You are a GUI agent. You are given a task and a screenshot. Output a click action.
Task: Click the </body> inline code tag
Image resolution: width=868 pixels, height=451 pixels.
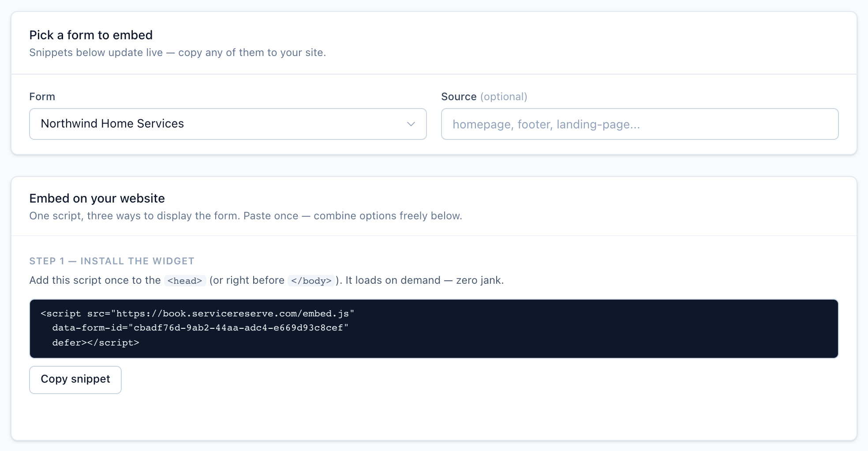[311, 281]
